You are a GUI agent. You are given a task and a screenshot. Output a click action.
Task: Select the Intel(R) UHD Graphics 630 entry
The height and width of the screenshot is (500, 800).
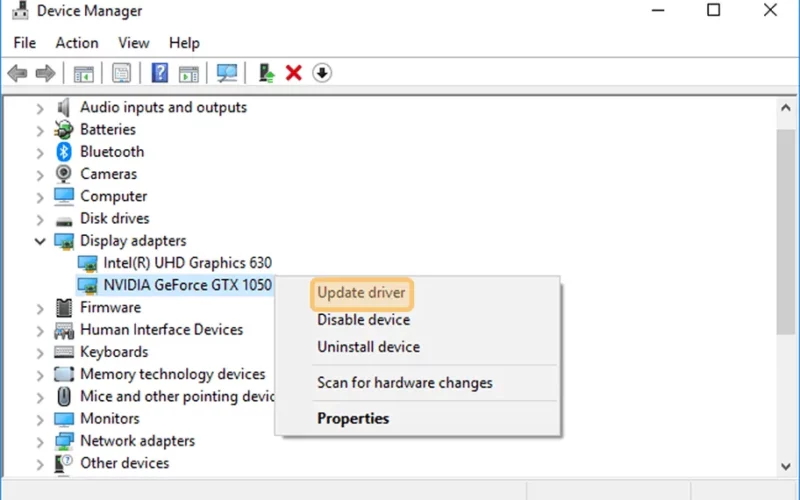[187, 263]
